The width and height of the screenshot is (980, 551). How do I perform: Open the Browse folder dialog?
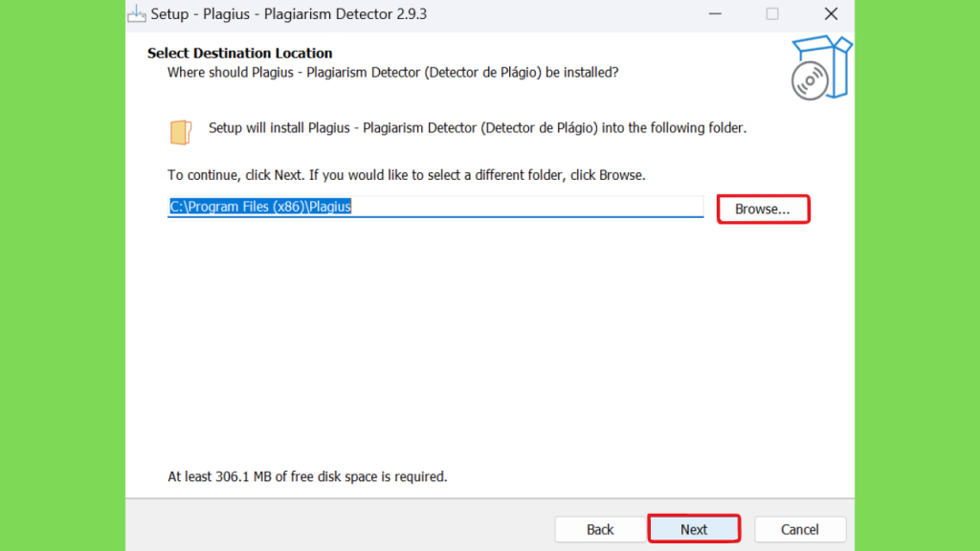pyautogui.click(x=763, y=209)
